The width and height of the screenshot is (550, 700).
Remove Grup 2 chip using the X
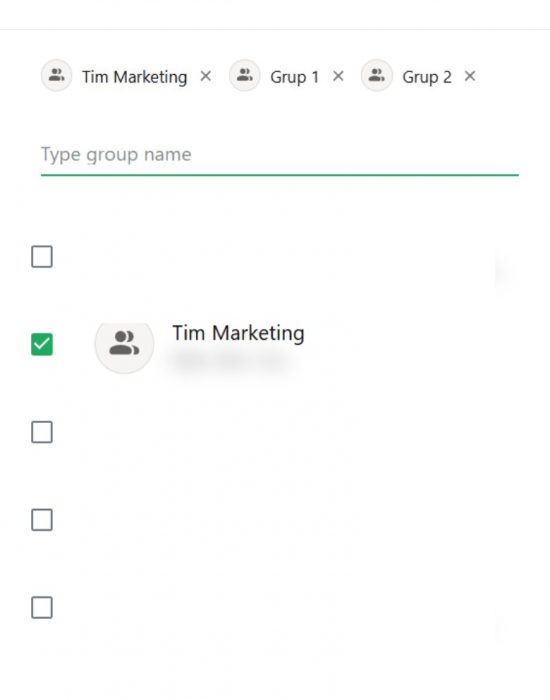(x=470, y=76)
